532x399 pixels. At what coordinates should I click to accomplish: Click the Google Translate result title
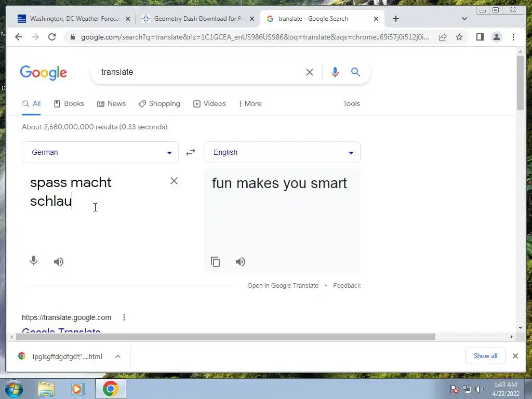61,331
